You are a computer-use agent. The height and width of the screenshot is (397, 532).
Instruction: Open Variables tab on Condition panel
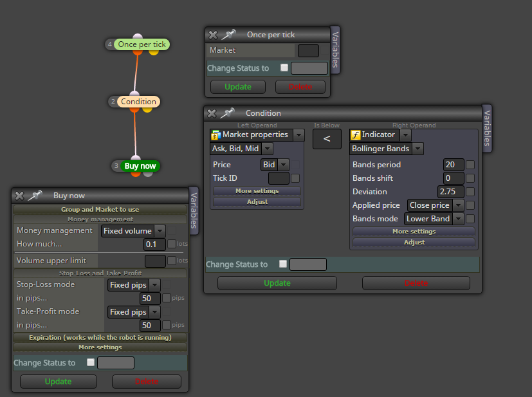click(487, 128)
